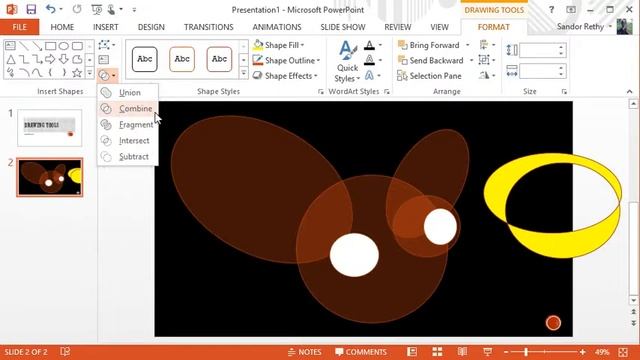Viewport: 640px width, 360px height.
Task: Switch to Reading View
Action: (462, 352)
